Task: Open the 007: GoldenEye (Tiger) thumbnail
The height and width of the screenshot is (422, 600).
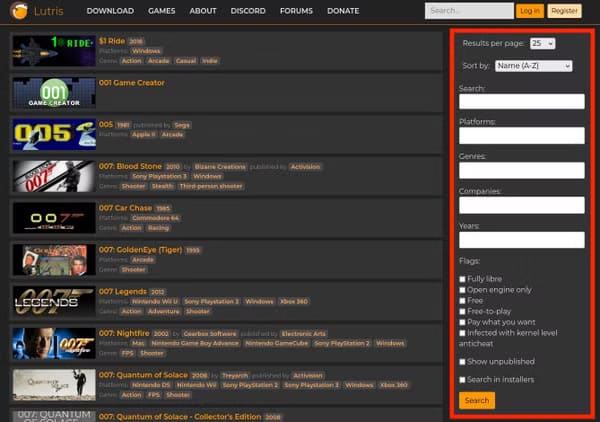Action: pyautogui.click(x=54, y=259)
